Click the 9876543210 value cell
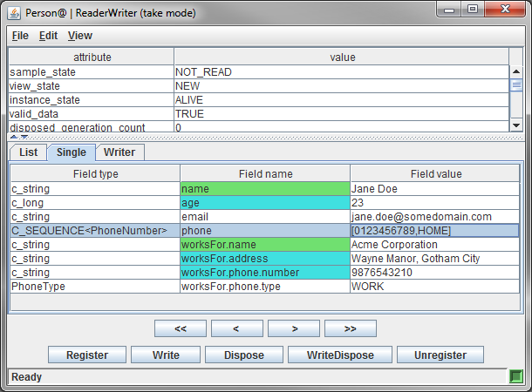 pyautogui.click(x=435, y=272)
